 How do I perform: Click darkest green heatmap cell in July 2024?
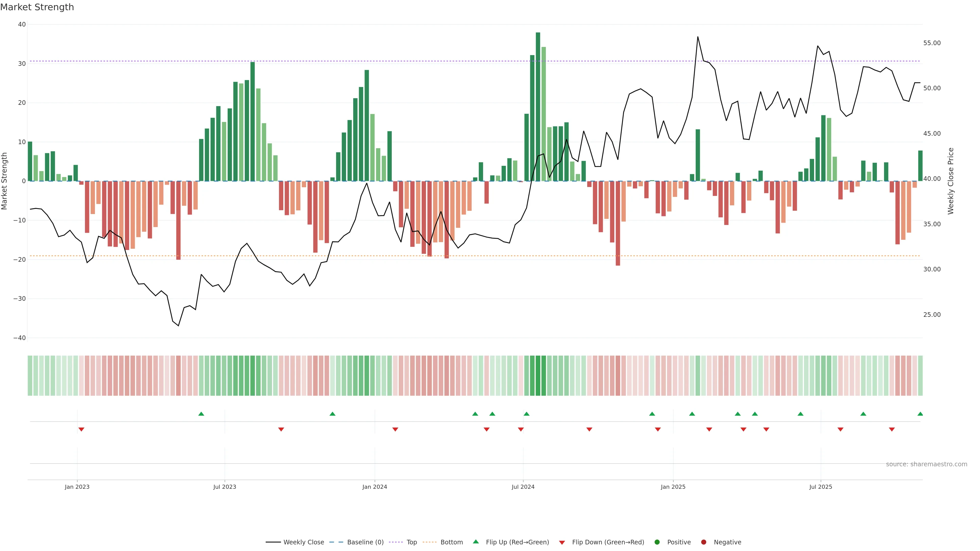coord(538,376)
